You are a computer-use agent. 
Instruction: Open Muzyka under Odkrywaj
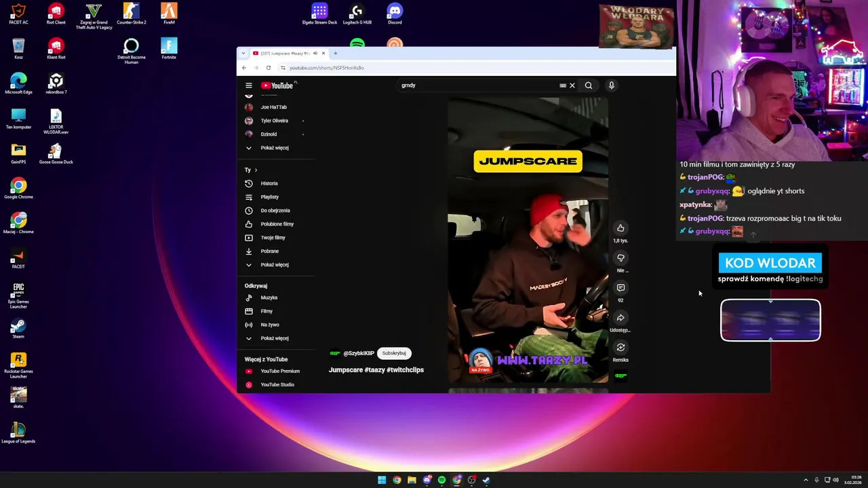pos(269,298)
